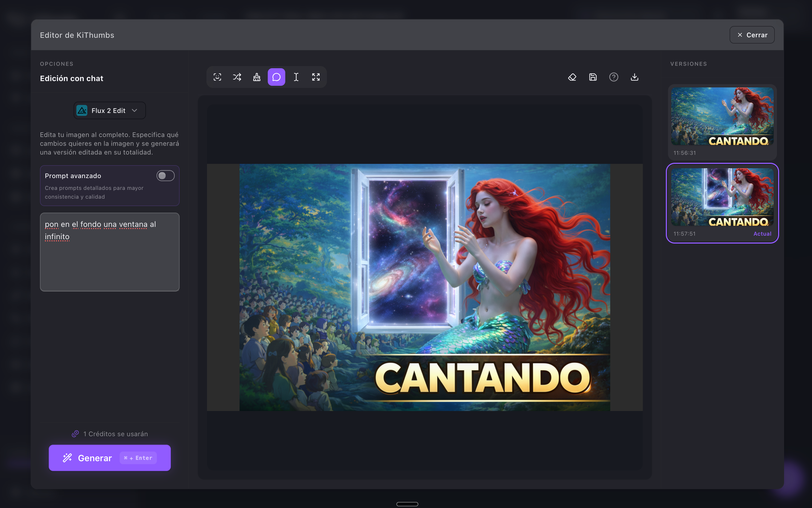
Task: Click the "1 Créditos se usarán" text
Action: pos(116,434)
